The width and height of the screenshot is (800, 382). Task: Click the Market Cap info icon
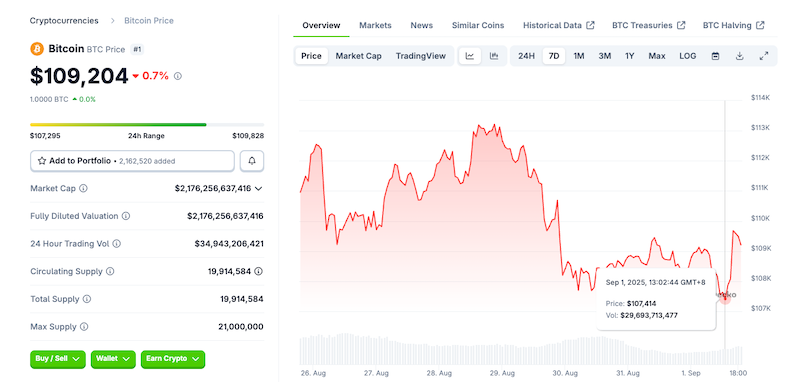click(83, 188)
